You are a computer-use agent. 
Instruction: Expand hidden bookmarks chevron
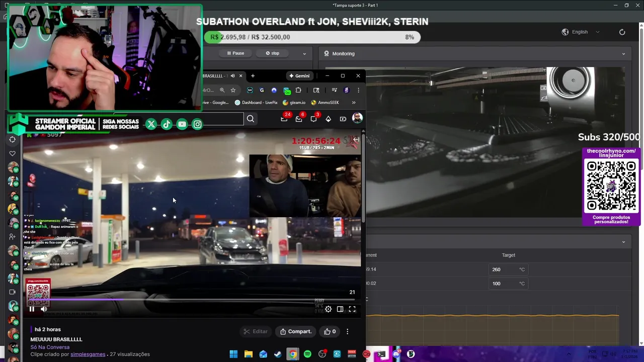click(354, 103)
